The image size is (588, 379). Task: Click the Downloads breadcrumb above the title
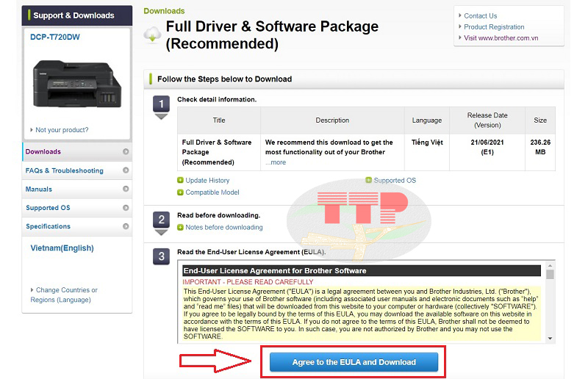pyautogui.click(x=164, y=11)
